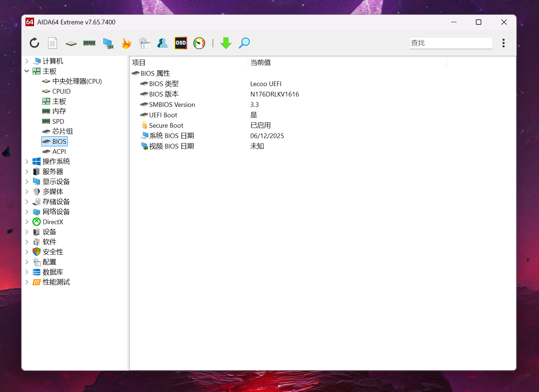The image size is (539, 392).
Task: Click the 查找 search field
Action: [451, 43]
